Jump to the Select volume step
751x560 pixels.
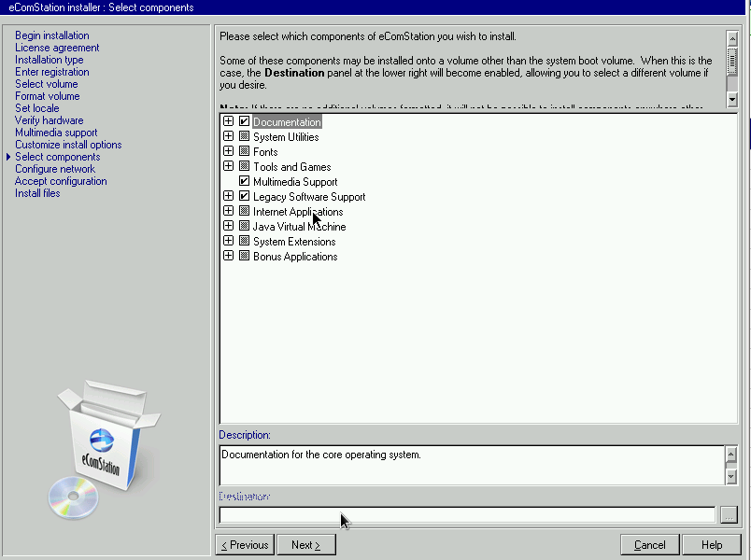[x=46, y=84]
